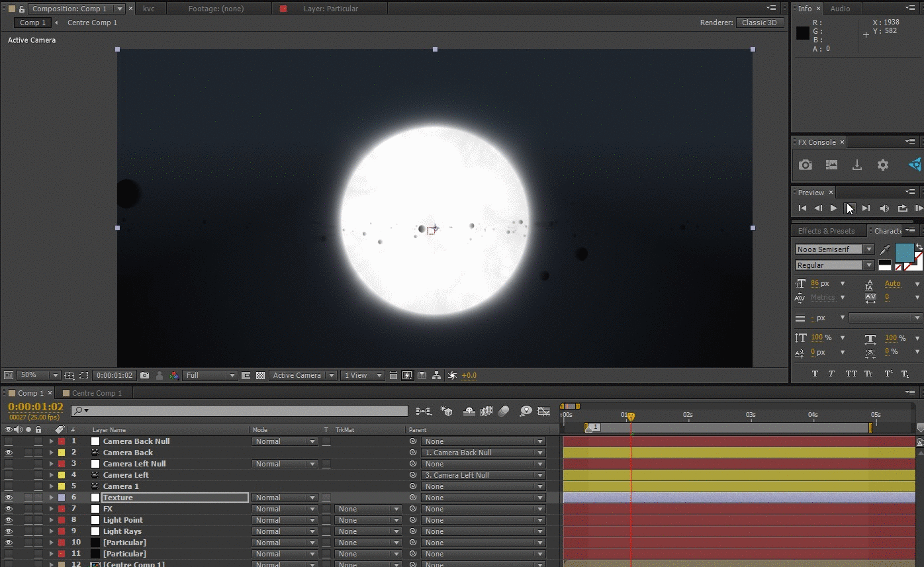Click Faux Bold text style button
This screenshot has width=924, height=567.
pyautogui.click(x=815, y=374)
